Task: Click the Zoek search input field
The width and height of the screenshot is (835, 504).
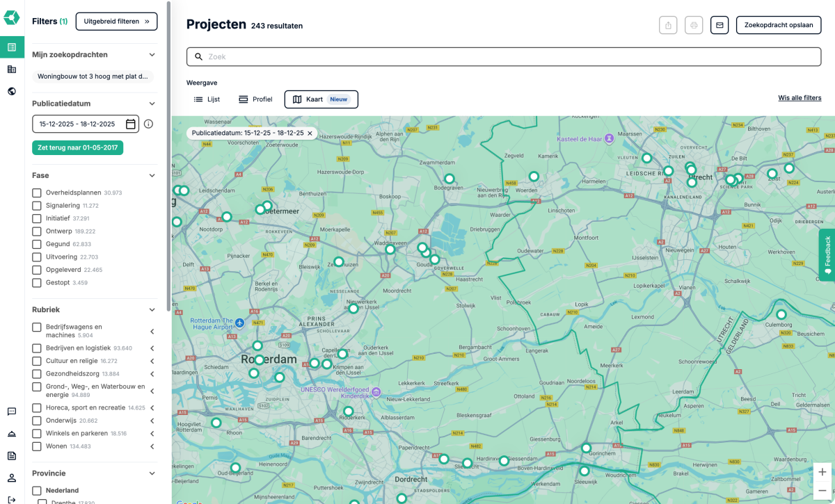Action: pos(504,57)
